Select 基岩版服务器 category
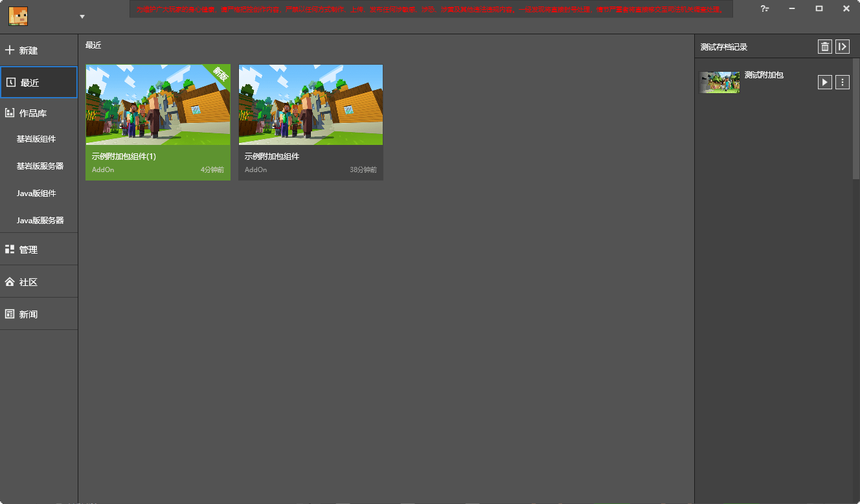This screenshot has width=860, height=504. pyautogui.click(x=40, y=166)
